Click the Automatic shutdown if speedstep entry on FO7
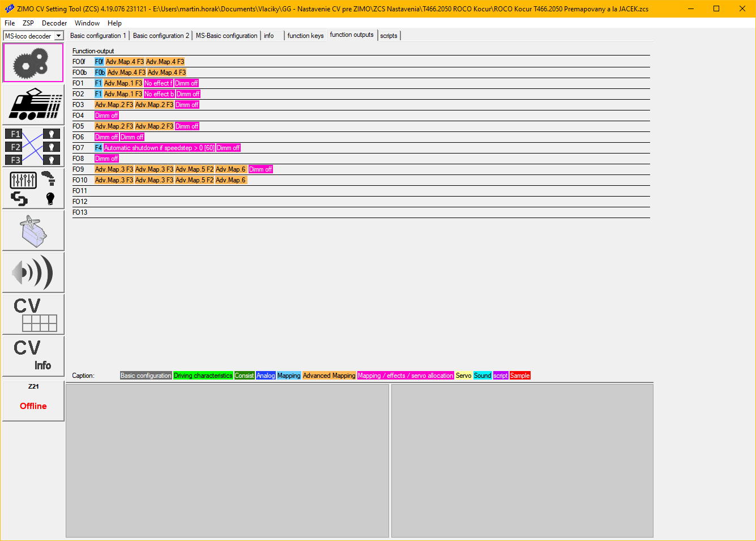Image resolution: width=756 pixels, height=541 pixels. point(159,148)
